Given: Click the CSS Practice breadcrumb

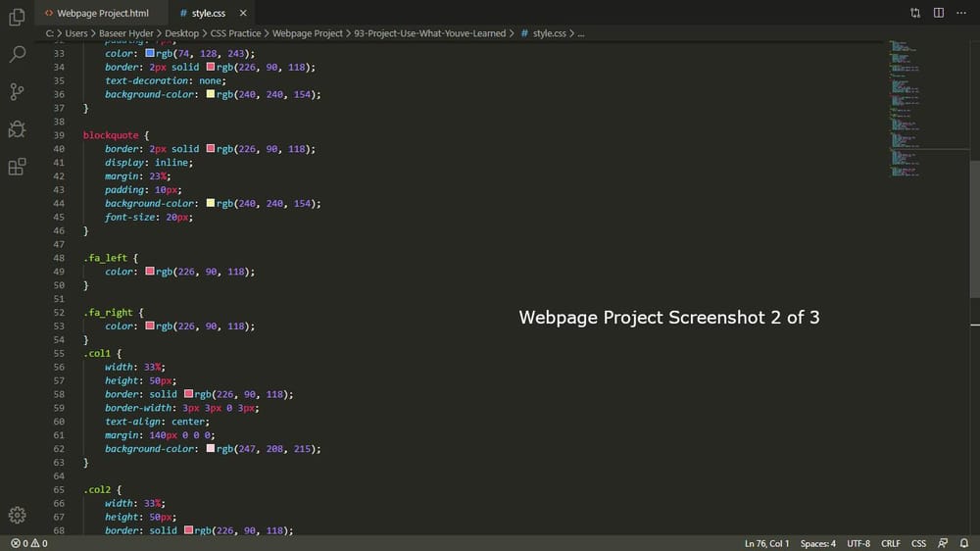Looking at the screenshot, I should point(235,33).
